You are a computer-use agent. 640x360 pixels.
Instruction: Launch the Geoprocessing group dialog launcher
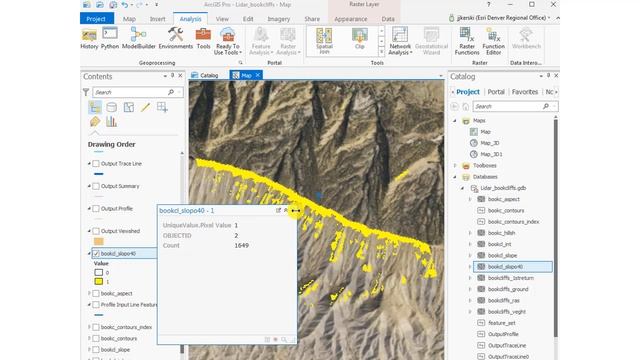(x=240, y=62)
